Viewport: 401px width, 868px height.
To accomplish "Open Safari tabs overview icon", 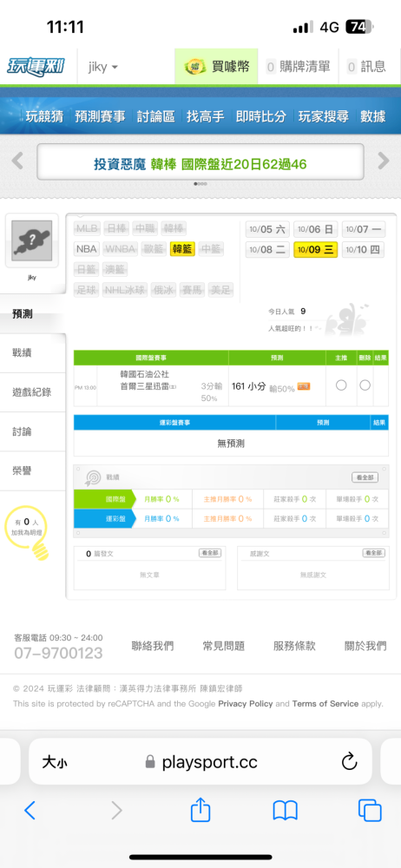I will 370,811.
